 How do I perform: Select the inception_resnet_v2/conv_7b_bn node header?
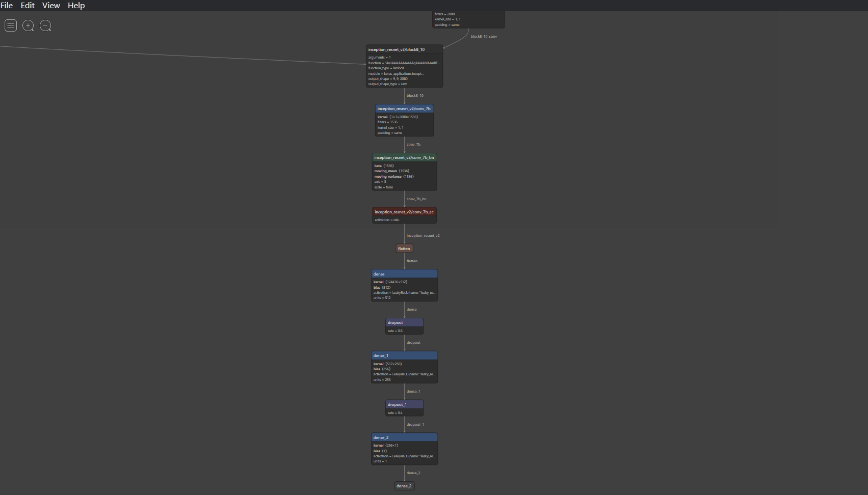coord(404,157)
